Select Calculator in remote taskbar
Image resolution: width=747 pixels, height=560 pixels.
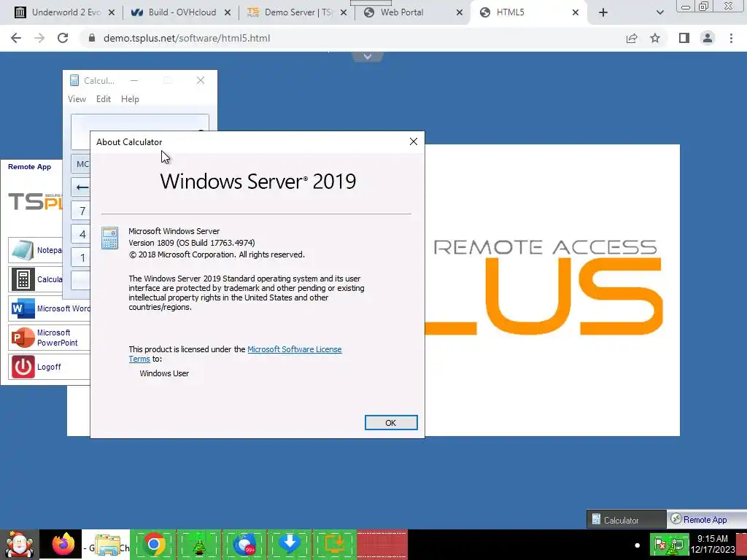click(x=626, y=520)
